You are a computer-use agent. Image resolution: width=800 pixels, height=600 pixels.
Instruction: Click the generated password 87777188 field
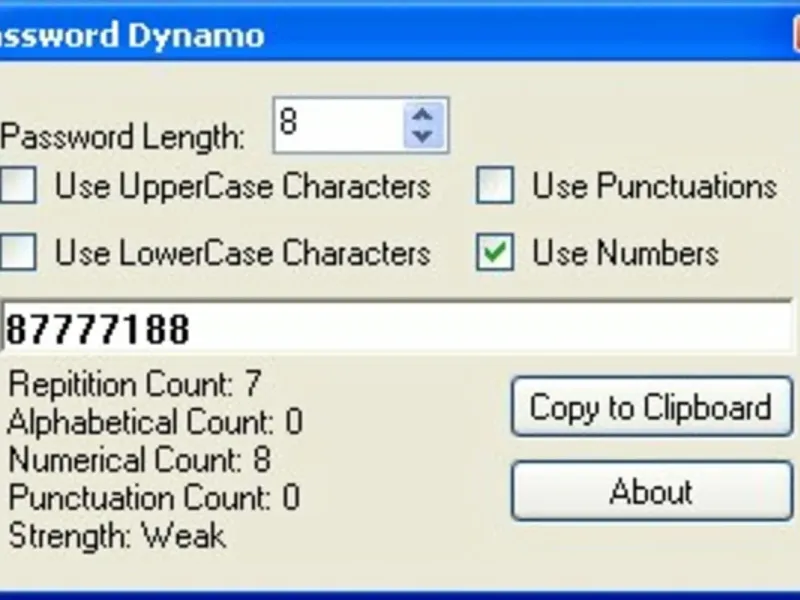click(398, 328)
